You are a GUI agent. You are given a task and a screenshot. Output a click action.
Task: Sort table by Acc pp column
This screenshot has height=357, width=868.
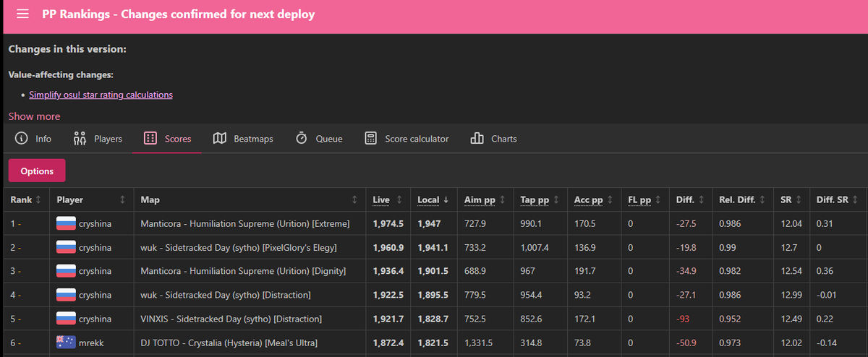tap(593, 199)
